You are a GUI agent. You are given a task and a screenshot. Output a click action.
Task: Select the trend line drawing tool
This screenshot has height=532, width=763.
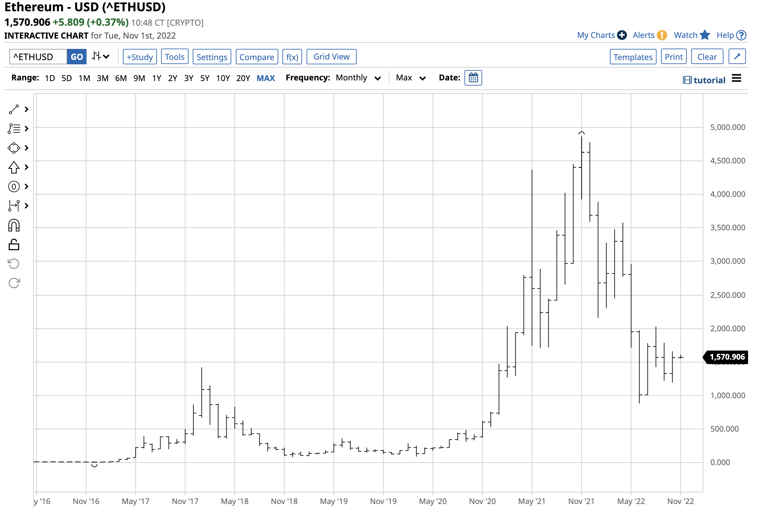tap(14, 110)
